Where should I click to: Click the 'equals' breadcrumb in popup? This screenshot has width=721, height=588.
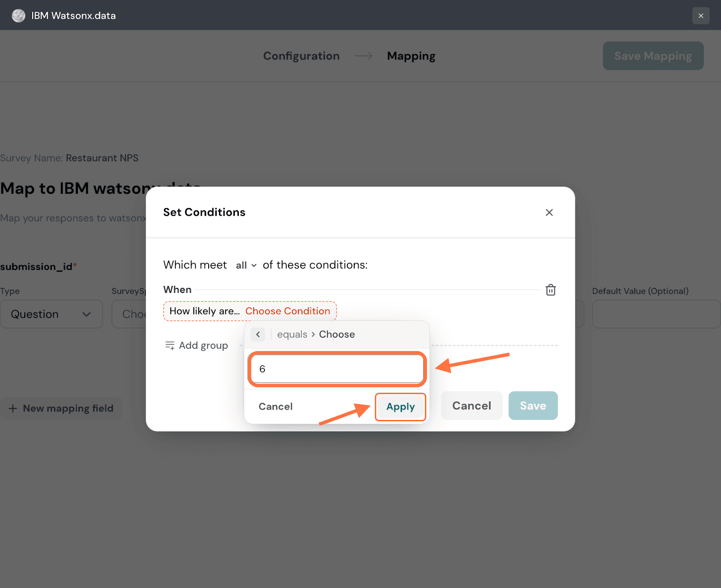(292, 334)
